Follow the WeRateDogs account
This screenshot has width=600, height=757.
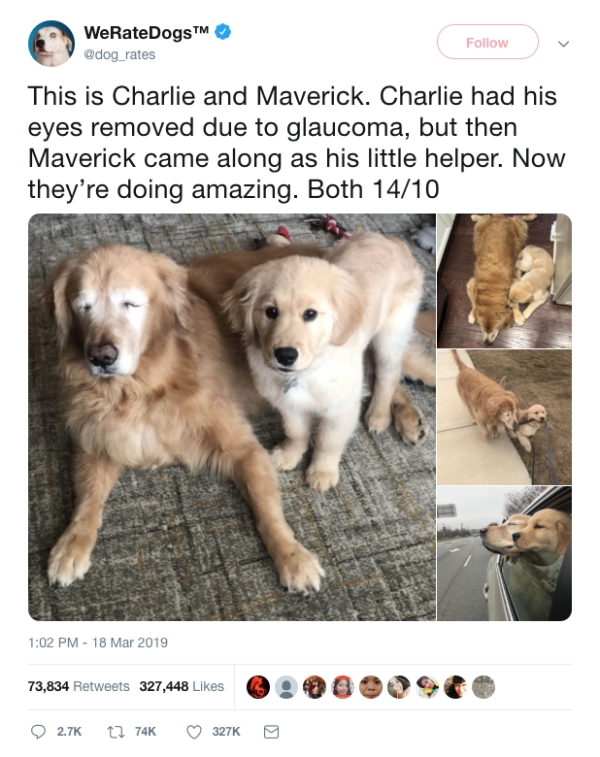pyautogui.click(x=488, y=42)
